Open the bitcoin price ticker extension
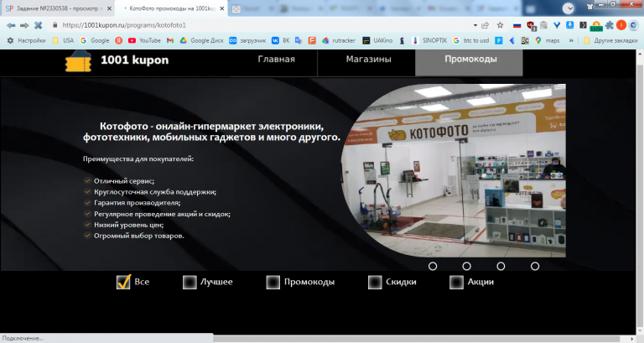The width and height of the screenshot is (644, 343). (596, 27)
